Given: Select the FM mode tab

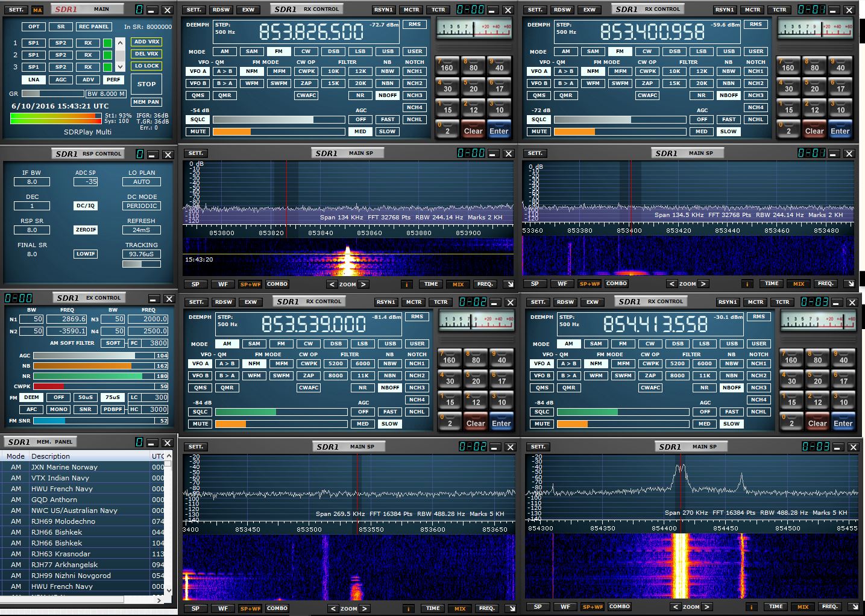Looking at the screenshot, I should tap(278, 51).
